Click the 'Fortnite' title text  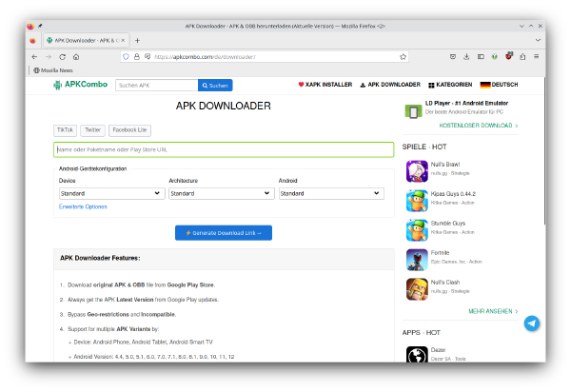(x=440, y=252)
